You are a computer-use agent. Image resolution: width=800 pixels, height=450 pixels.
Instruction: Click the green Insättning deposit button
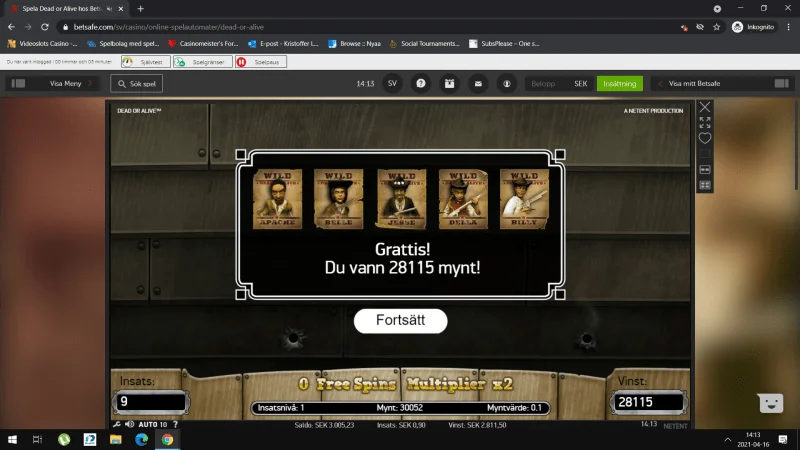tap(619, 84)
